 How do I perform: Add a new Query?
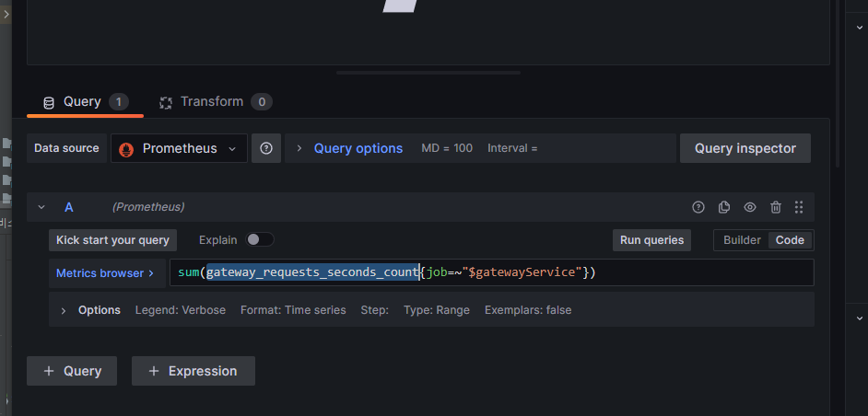pos(72,371)
